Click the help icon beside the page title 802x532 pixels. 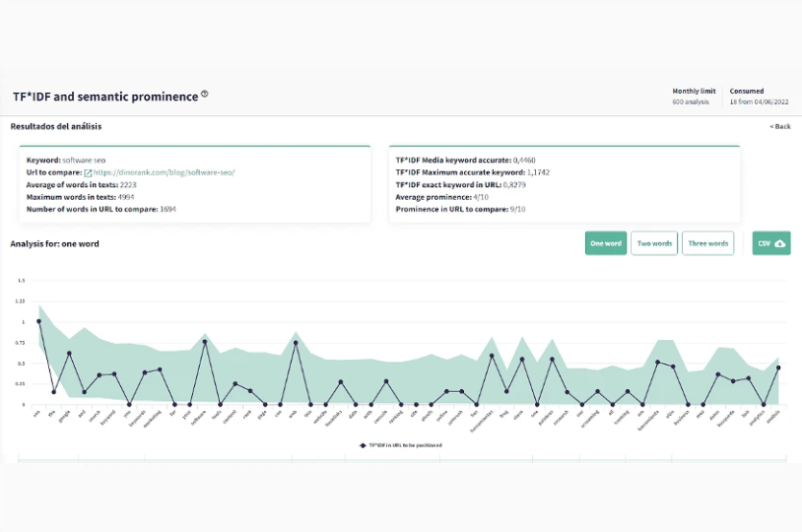point(205,95)
